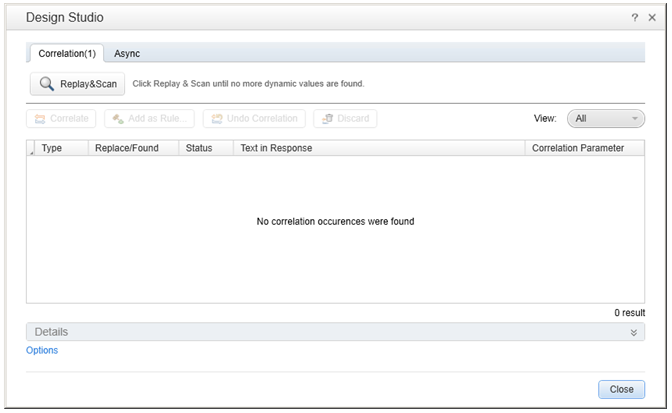The height and width of the screenshot is (413, 672).
Task: Click the Replace/Found column header
Action: [126, 148]
